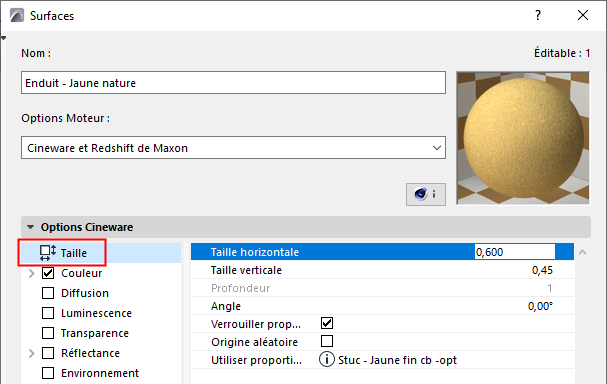Open the Options Moteur dropdown

click(x=233, y=147)
